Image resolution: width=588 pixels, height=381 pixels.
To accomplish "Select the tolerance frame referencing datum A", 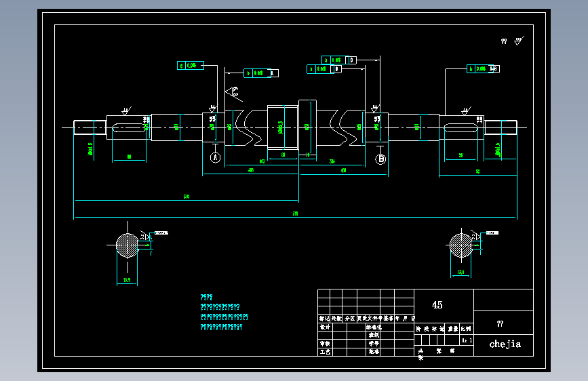I will pyautogui.click(x=261, y=73).
